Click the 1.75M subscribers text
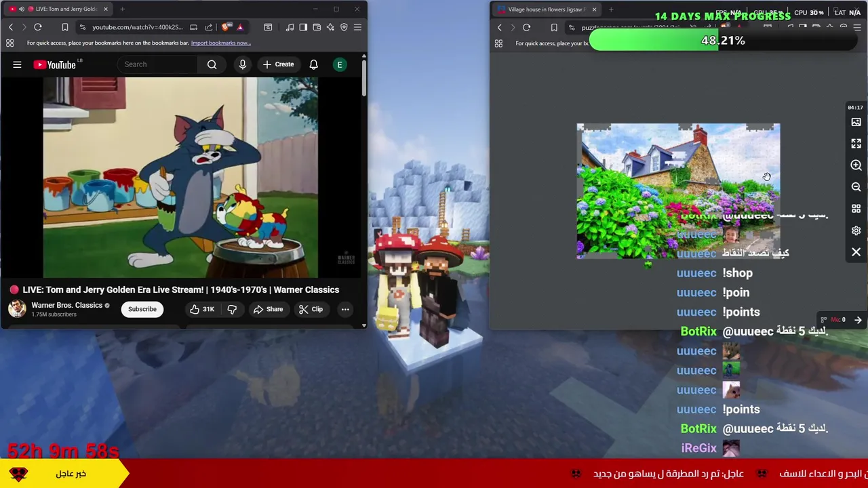 (x=54, y=314)
